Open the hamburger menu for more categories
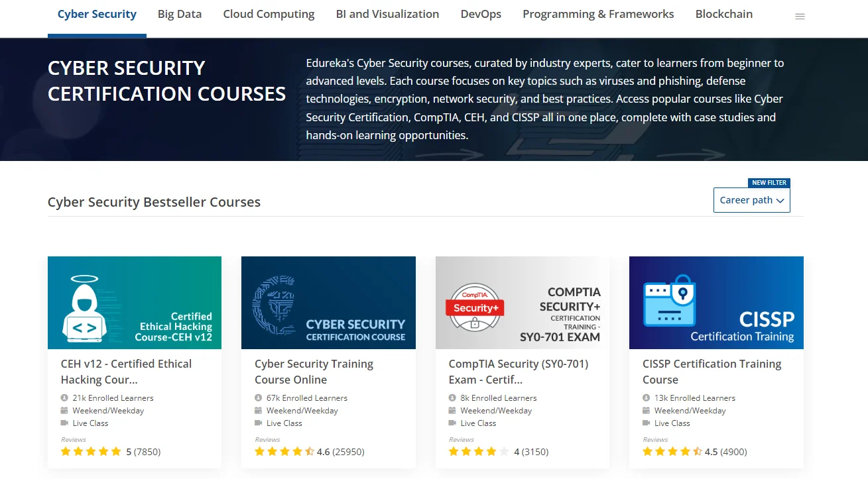The width and height of the screenshot is (868, 479). (x=800, y=17)
